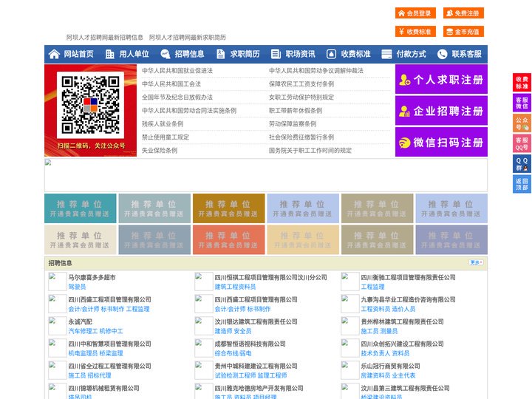Open 金币充值 button
This screenshot has width=532, height=399.
click(x=463, y=32)
